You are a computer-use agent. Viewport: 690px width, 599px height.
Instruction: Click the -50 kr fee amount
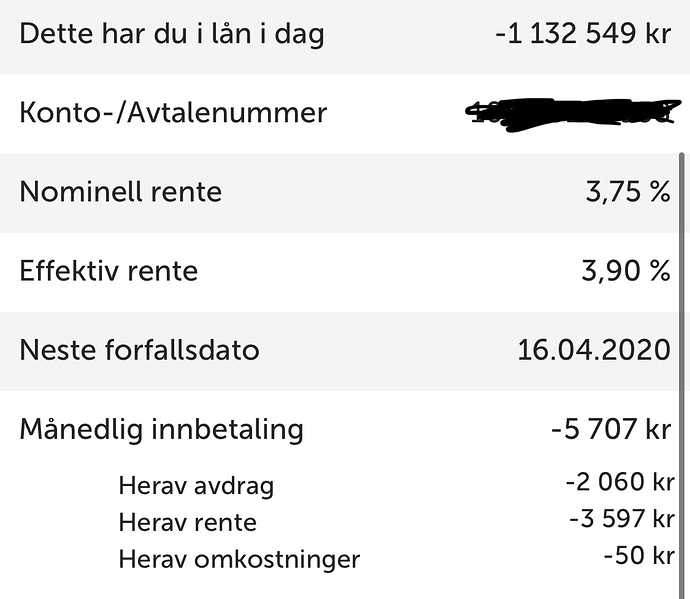[x=639, y=555]
